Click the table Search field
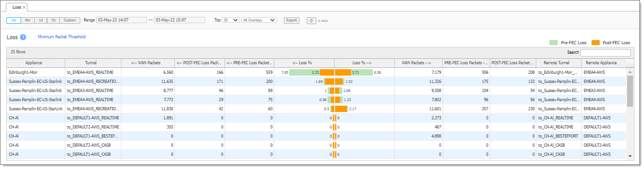The width and height of the screenshot is (644, 169). pyautogui.click(x=605, y=52)
